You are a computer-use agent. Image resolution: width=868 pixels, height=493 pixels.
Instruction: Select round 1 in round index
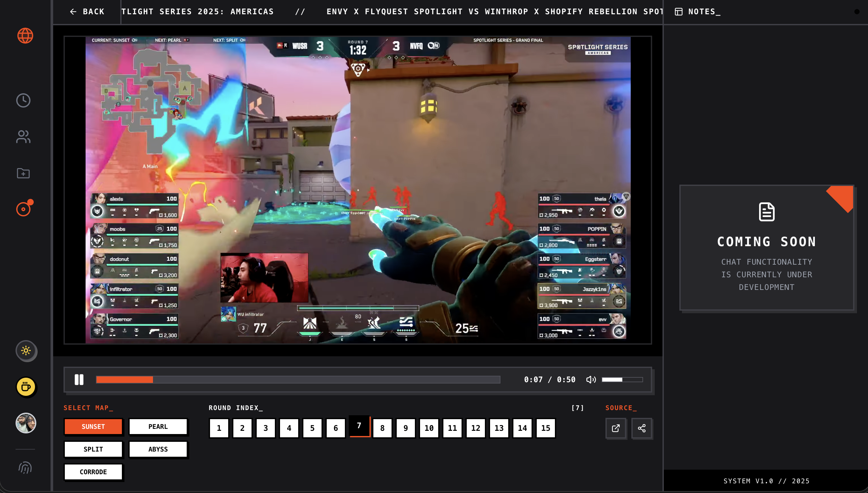[219, 428]
